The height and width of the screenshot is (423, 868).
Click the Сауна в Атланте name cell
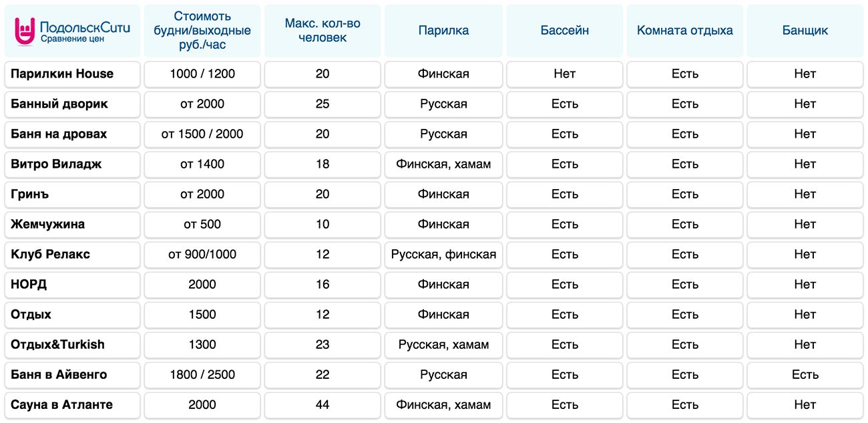[x=73, y=405]
